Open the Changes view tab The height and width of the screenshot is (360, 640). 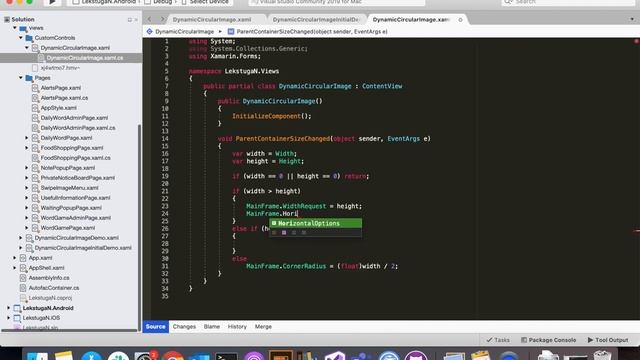tap(184, 327)
